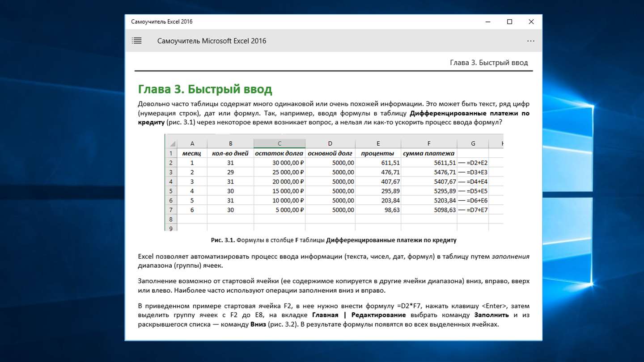
Task: Click the "остаток долга" header cell
Action: point(279,153)
